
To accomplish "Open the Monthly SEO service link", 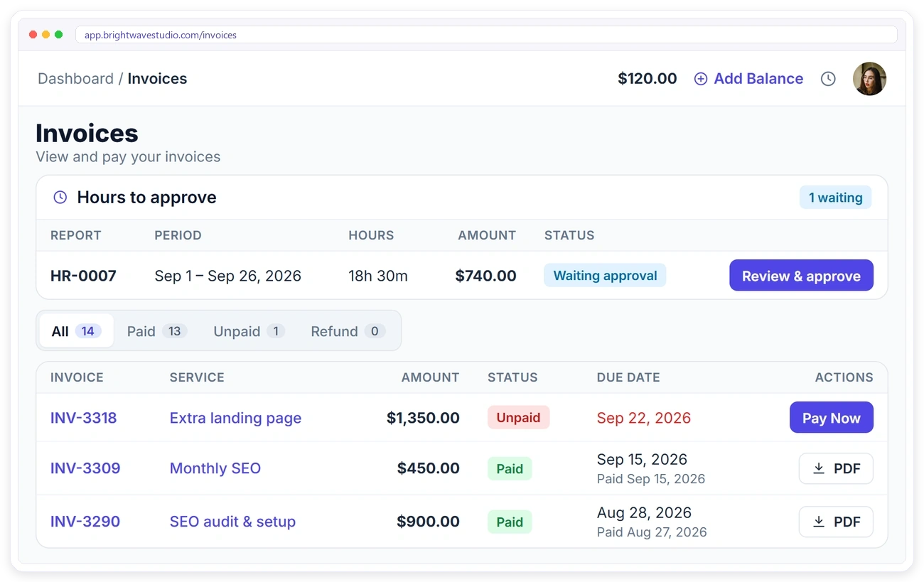I will [215, 468].
